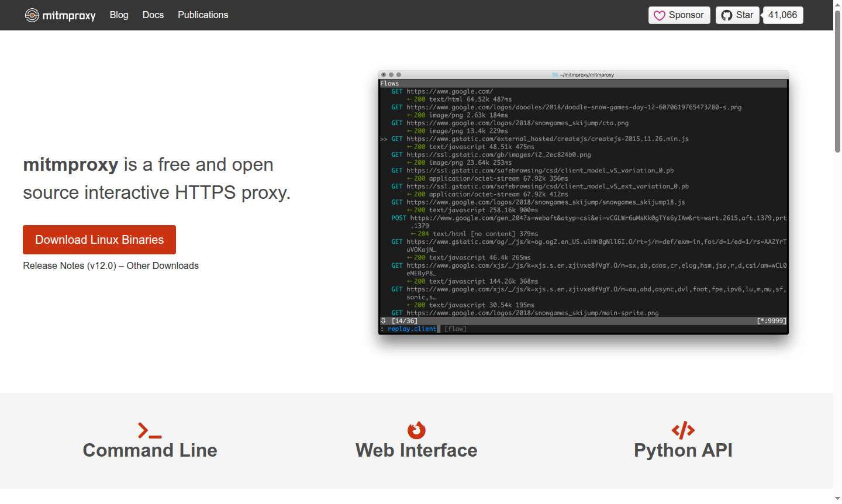Click the Python API code icon
The image size is (842, 504).
(683, 430)
